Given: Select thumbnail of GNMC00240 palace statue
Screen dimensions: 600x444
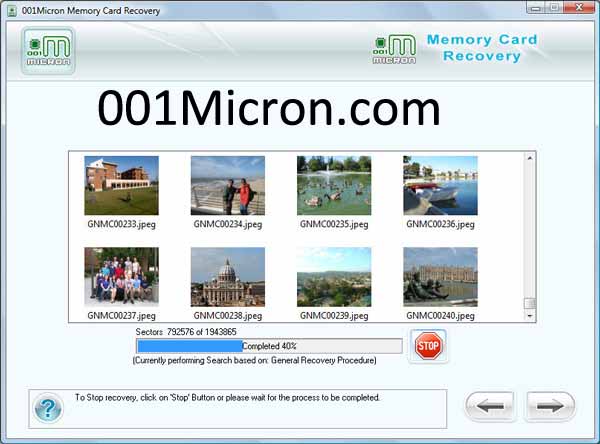Looking at the screenshot, I should coord(440,277).
